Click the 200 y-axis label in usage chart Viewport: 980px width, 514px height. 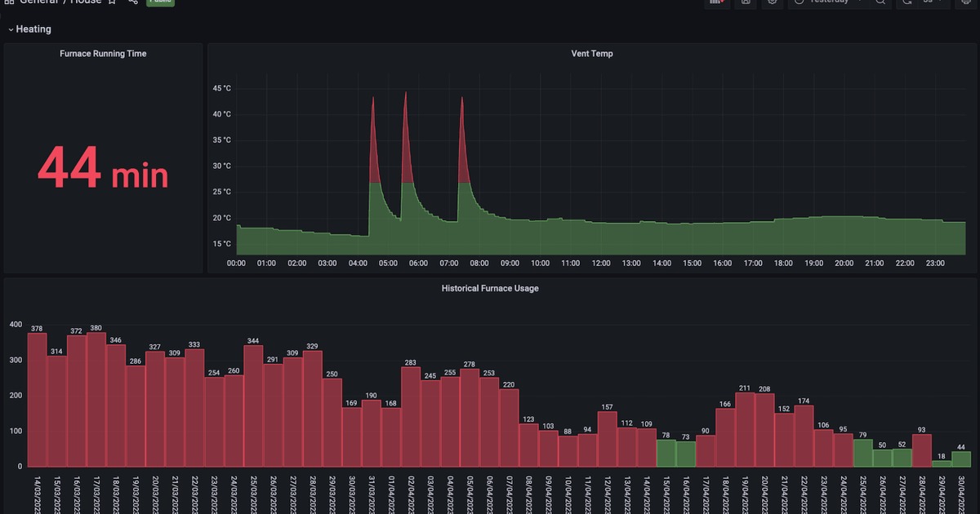coord(16,396)
